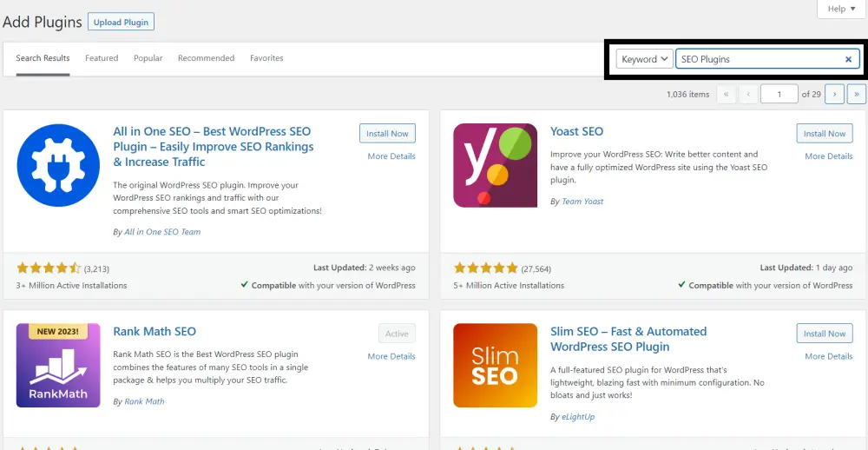Switch to the Favorites tab
The height and width of the screenshot is (450, 868).
pos(266,58)
